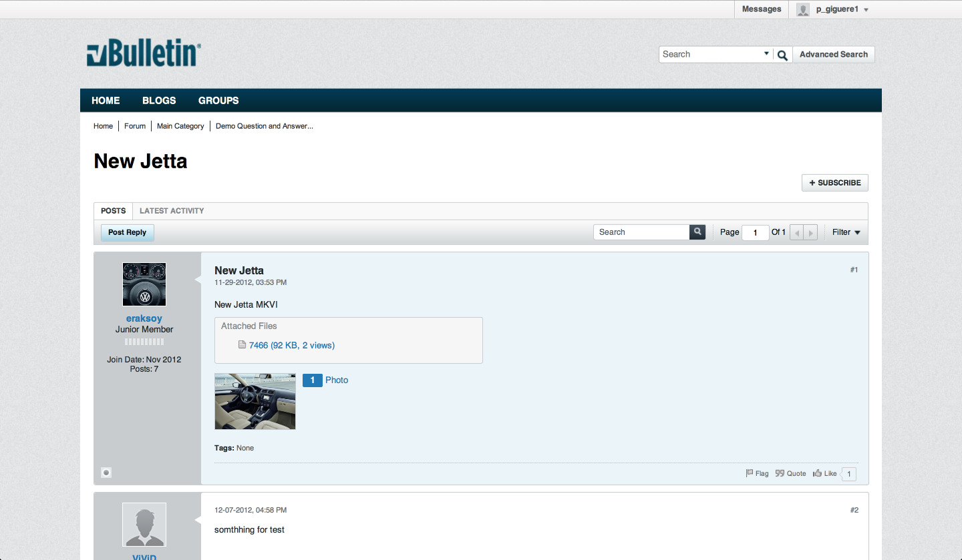The image size is (962, 560).
Task: Click the 'New Jetta MKVI' post body text
Action: coord(246,304)
